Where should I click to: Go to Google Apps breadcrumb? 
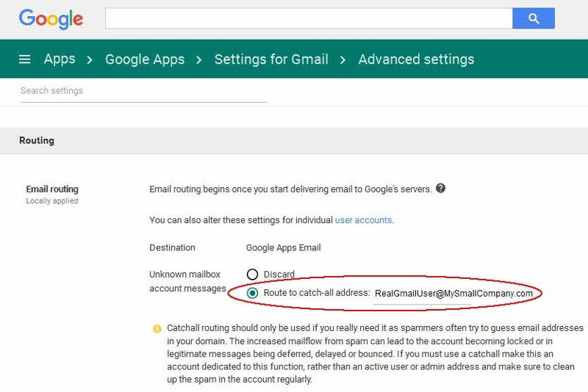(145, 59)
